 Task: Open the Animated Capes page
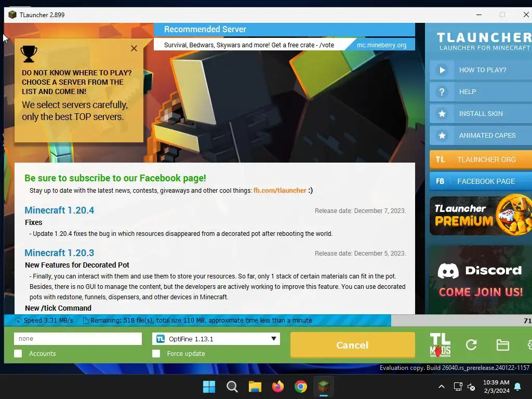tap(481, 136)
